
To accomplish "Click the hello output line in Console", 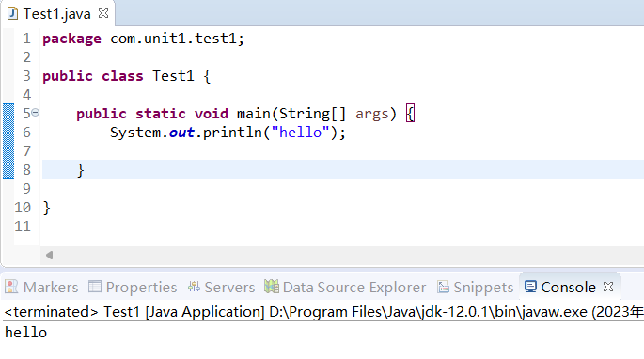I will click(26, 333).
